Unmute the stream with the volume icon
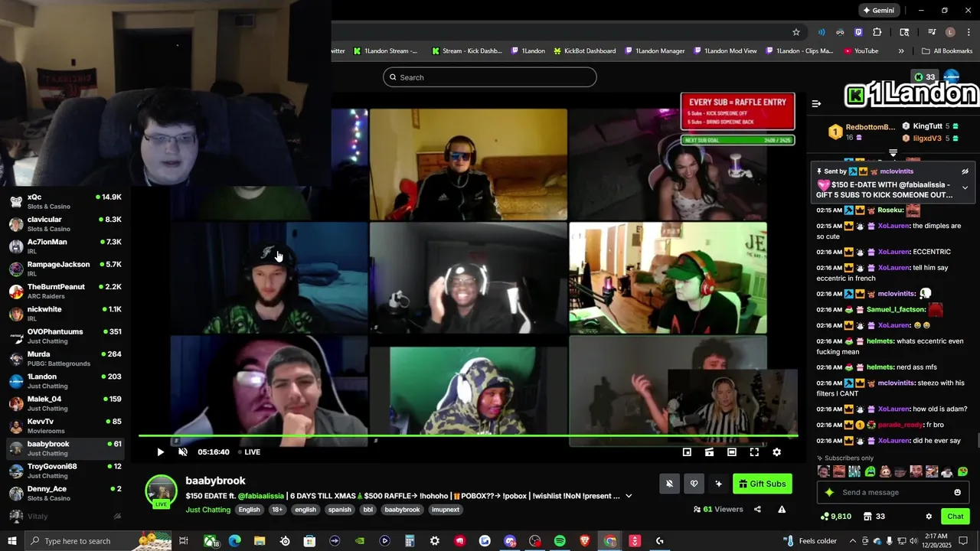This screenshot has width=980, height=551. pos(183,452)
